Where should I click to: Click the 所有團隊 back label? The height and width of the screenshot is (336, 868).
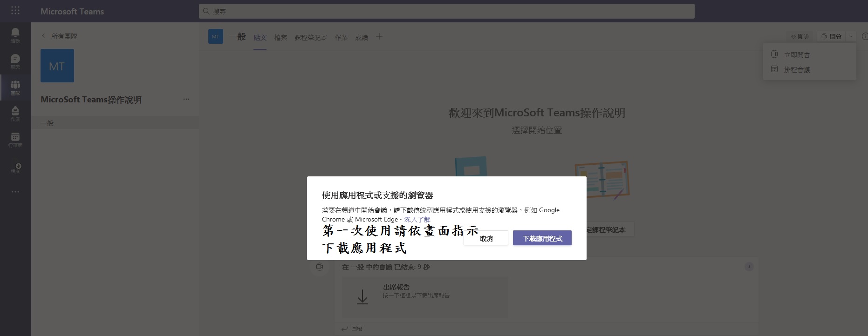coord(64,36)
